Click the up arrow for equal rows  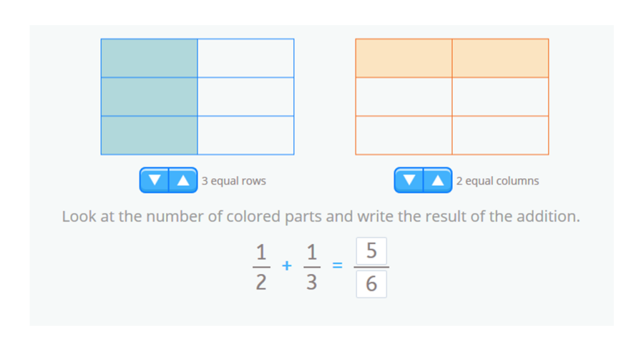tap(182, 180)
